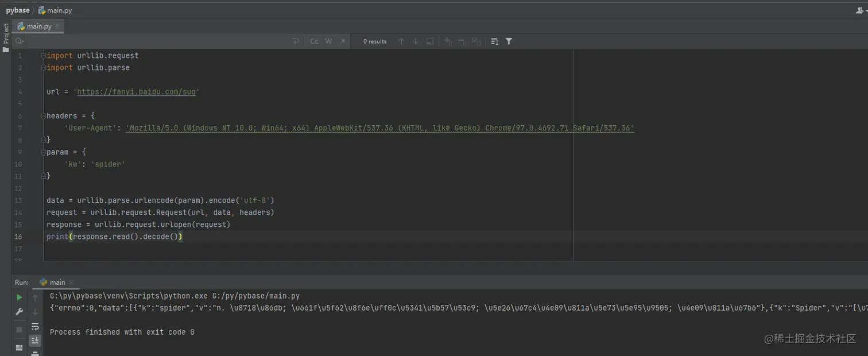Viewport: 868px width, 356px height.
Task: Click the Mozilla/5.0 user agent string
Action: [380, 128]
